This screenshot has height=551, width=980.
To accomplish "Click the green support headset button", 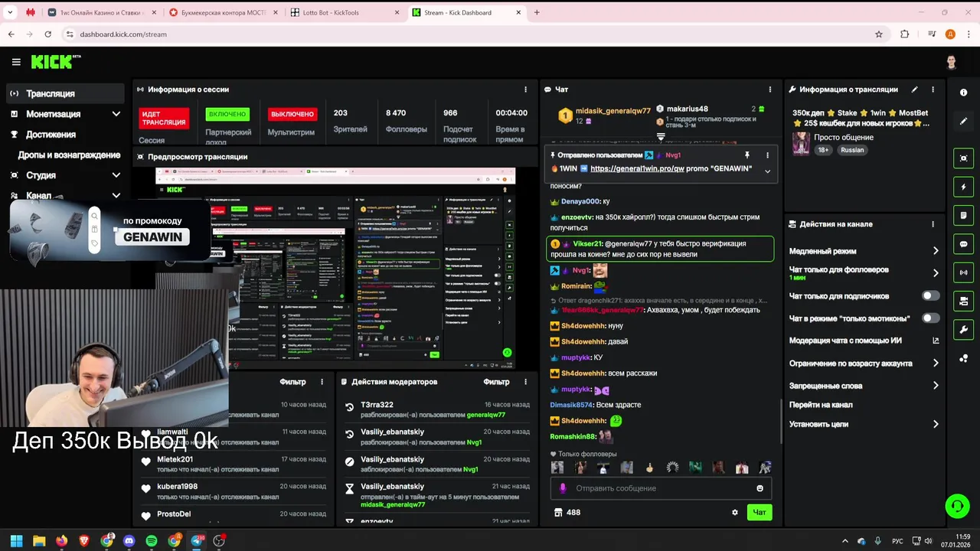I will point(956,506).
